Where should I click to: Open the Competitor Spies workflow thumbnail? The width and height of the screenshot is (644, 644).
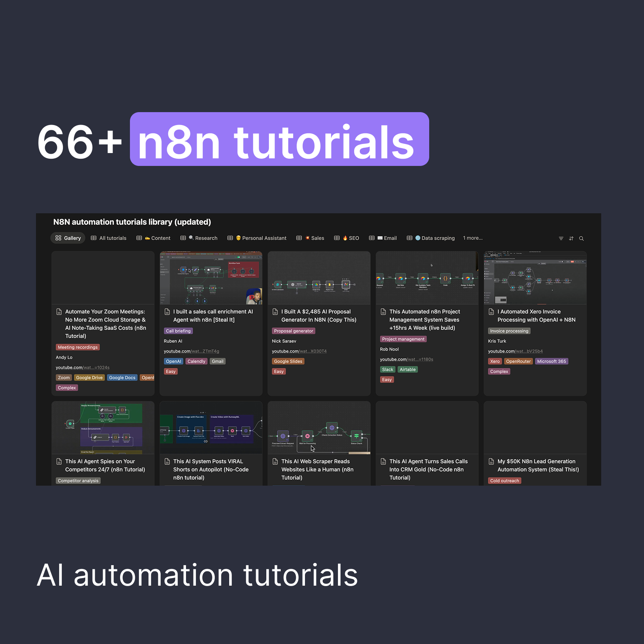[x=103, y=428]
